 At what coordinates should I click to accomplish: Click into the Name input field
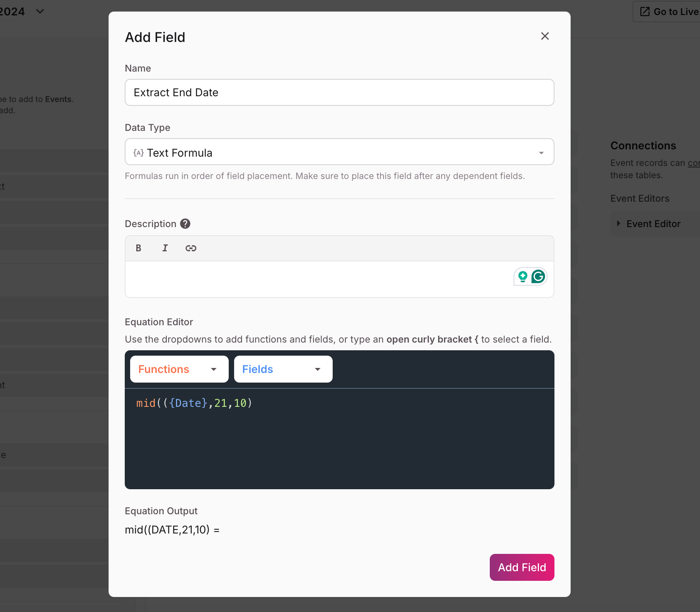[339, 92]
